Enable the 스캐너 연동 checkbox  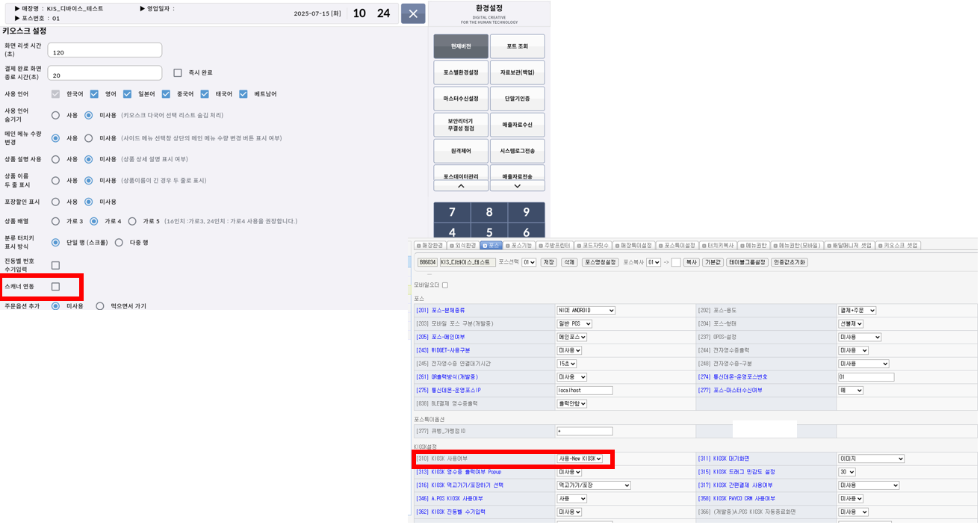click(55, 287)
